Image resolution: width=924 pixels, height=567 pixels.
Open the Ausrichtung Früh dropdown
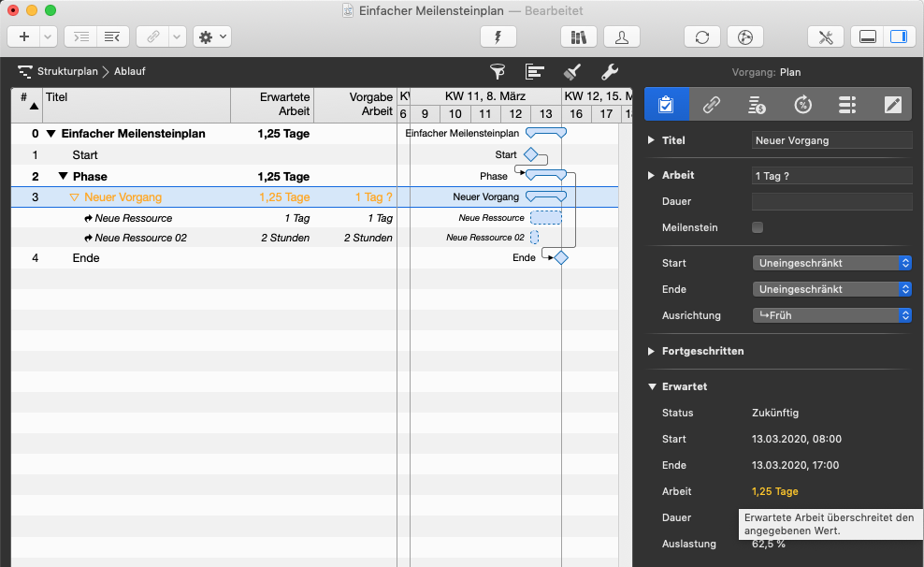click(x=831, y=315)
